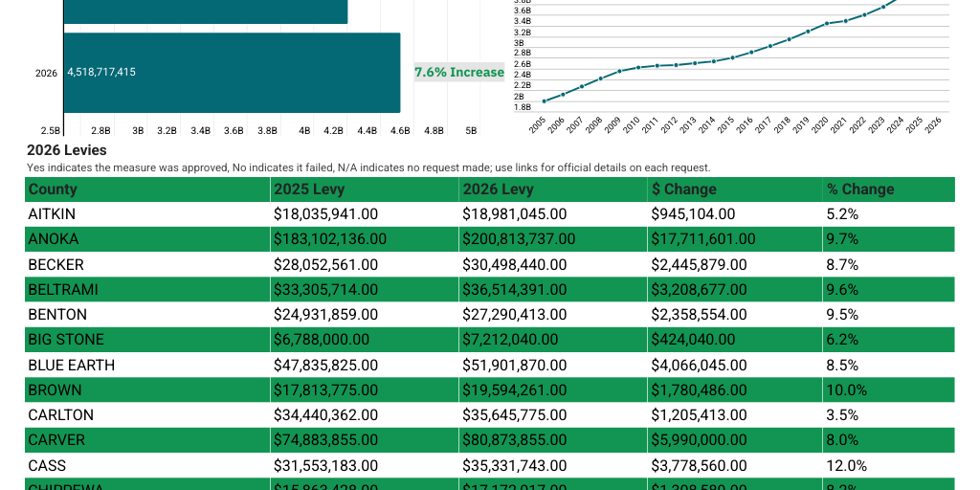This screenshot has width=980, height=490.
Task: Click the first 2005 data point on line chart
Action: pyautogui.click(x=544, y=101)
